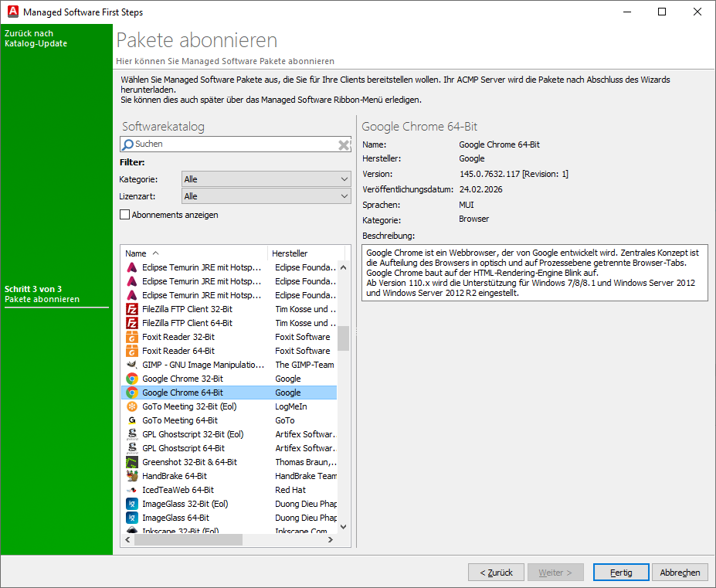The width and height of the screenshot is (716, 588).
Task: Click the horizontal scroll right arrow
Action: [x=331, y=539]
